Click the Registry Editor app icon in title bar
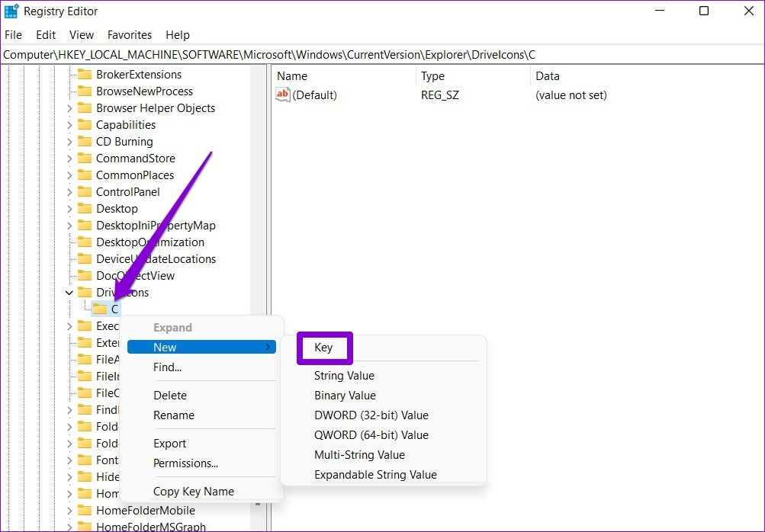 point(11,11)
